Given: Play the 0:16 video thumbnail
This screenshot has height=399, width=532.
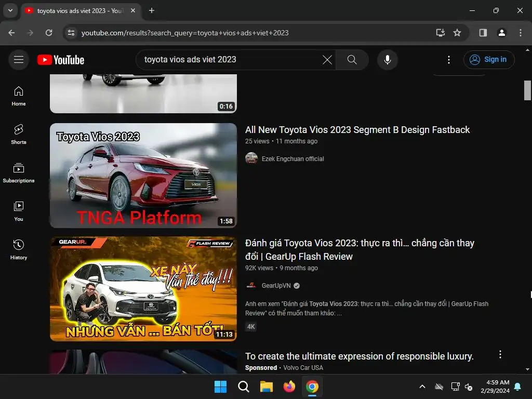Looking at the screenshot, I should tap(143, 94).
